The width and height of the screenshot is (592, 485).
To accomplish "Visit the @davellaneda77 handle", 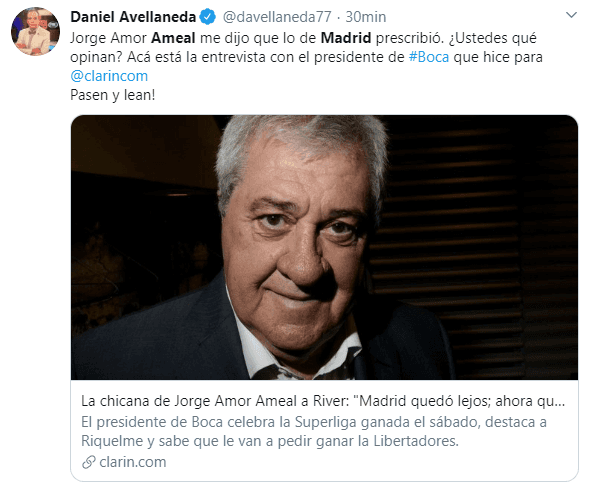I will click(277, 17).
